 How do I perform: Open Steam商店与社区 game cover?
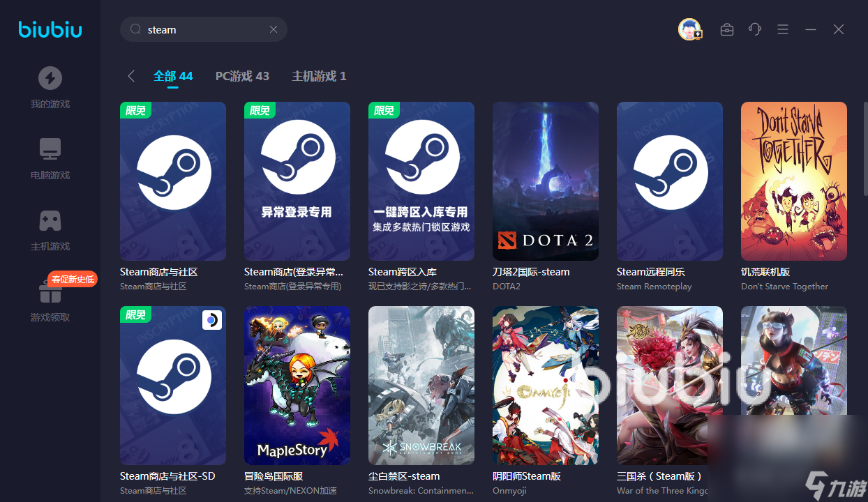point(173,181)
